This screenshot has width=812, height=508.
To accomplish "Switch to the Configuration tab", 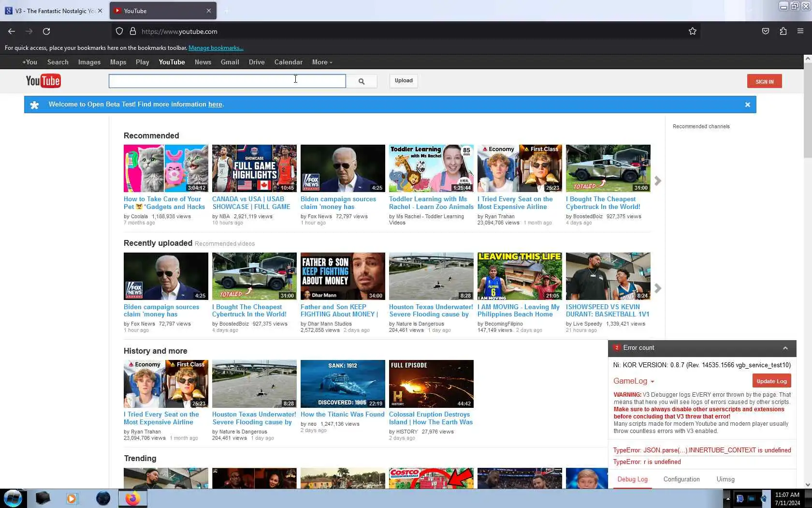I will coord(681,479).
